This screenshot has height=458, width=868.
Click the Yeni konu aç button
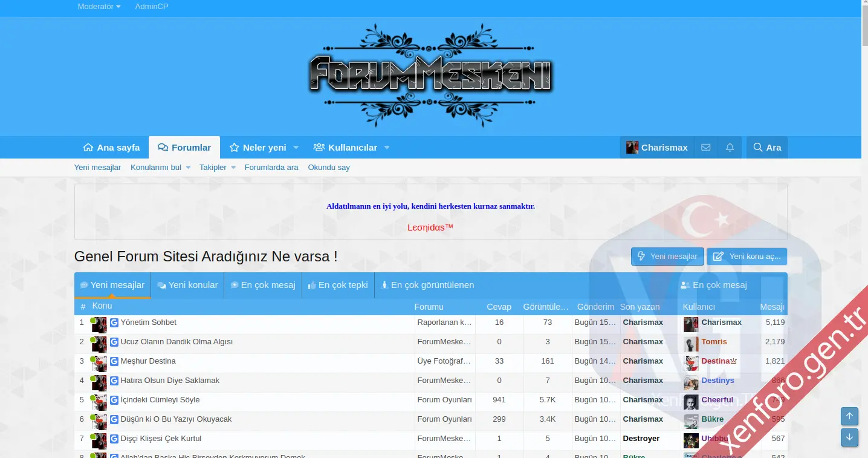(x=747, y=257)
